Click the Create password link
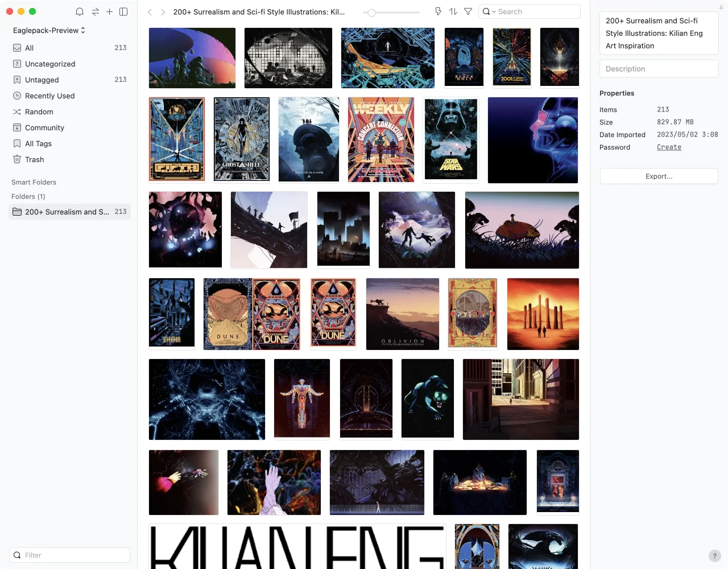 [x=669, y=147]
